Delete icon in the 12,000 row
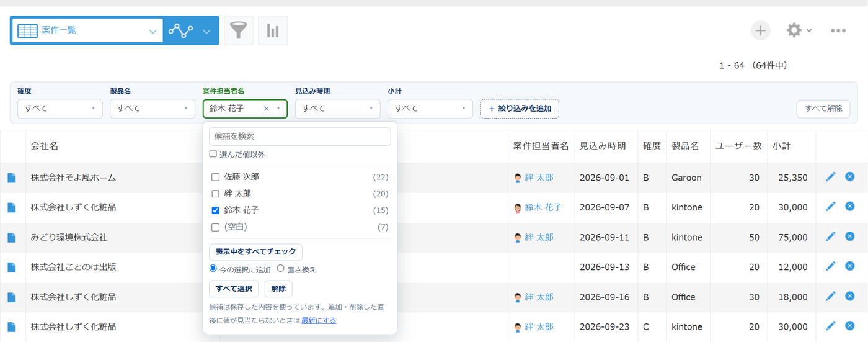868x342 pixels. click(850, 266)
